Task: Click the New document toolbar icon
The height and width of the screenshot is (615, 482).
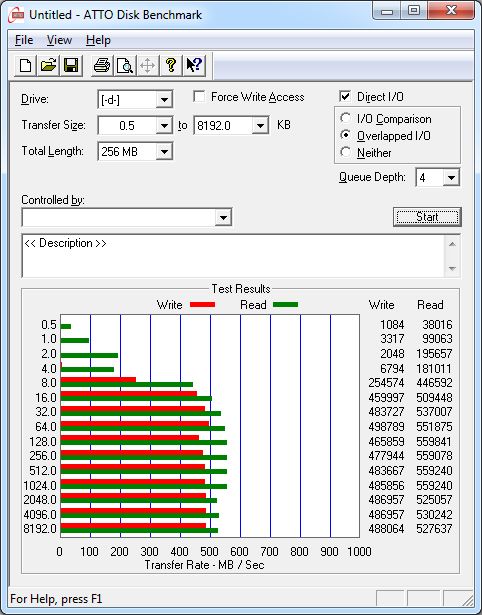Action: pos(25,65)
